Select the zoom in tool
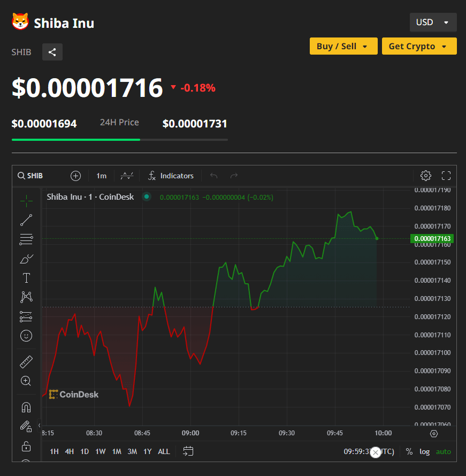 pos(26,381)
